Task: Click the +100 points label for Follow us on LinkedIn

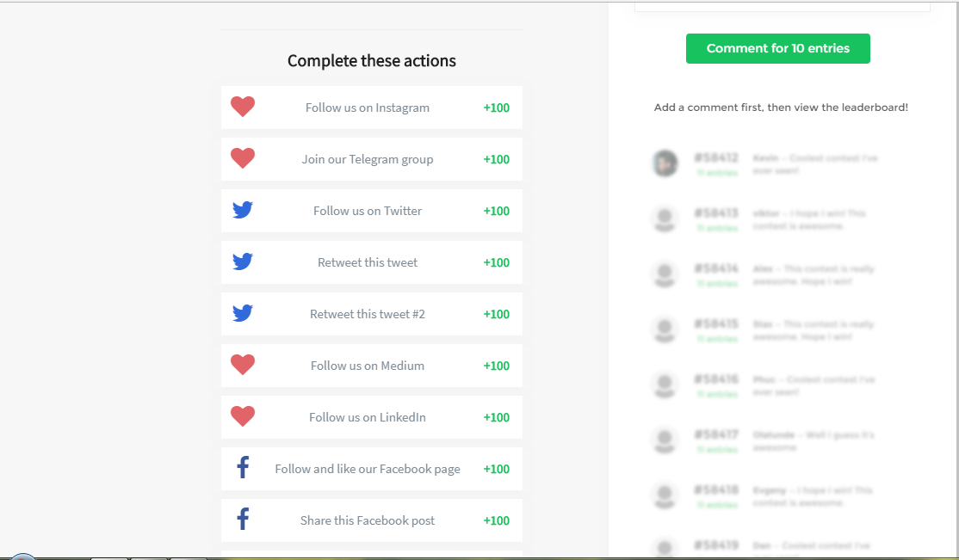Action: click(497, 417)
